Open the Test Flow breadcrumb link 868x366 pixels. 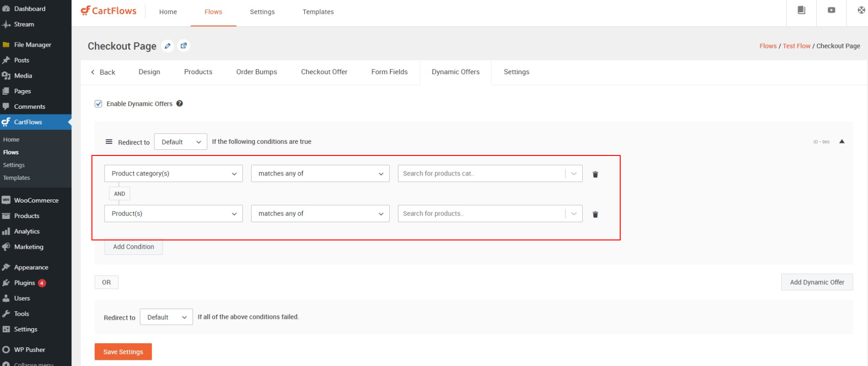pos(796,46)
